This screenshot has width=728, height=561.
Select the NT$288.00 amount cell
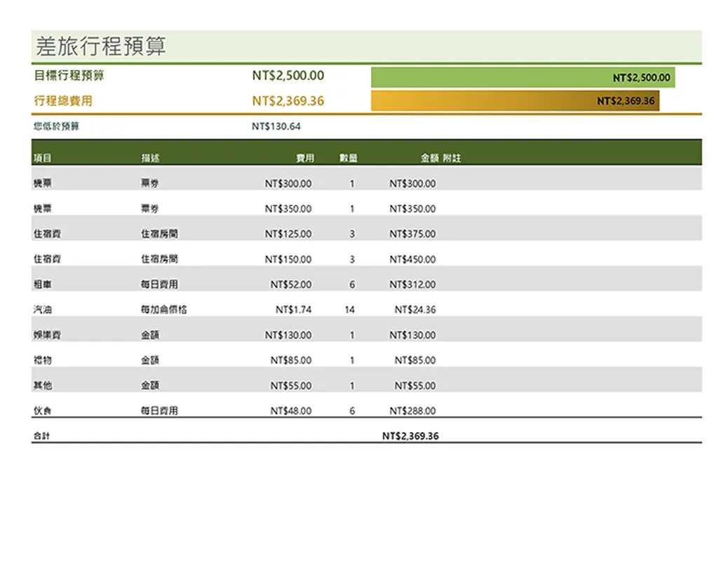(413, 410)
